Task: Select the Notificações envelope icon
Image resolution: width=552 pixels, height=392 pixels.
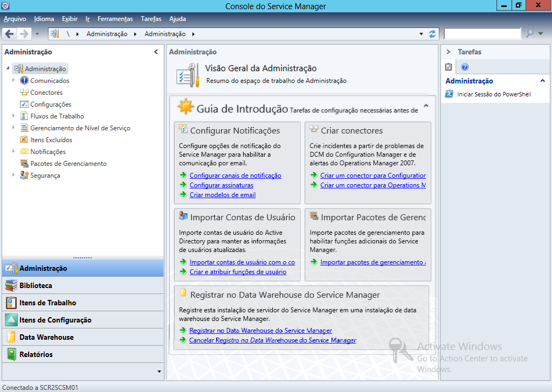Action: point(24,151)
